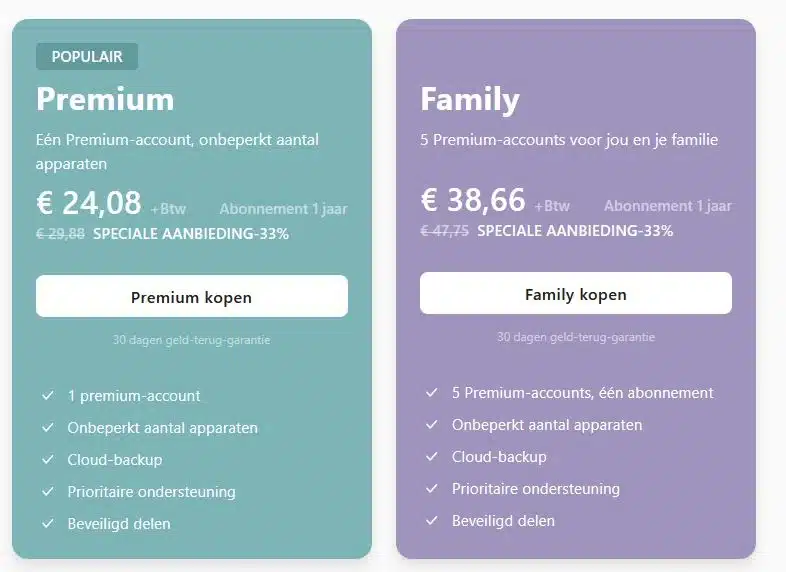Click the € 24,08 price

pos(89,203)
